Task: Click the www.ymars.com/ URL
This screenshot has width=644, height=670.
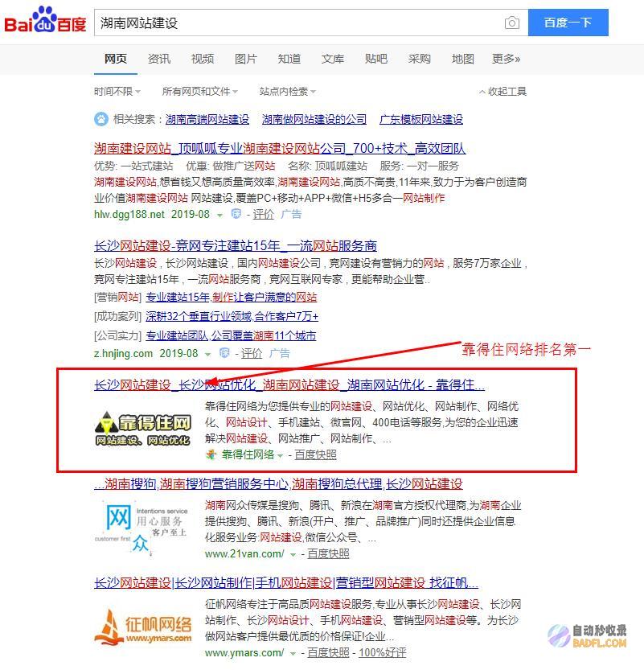Action: coord(244,653)
